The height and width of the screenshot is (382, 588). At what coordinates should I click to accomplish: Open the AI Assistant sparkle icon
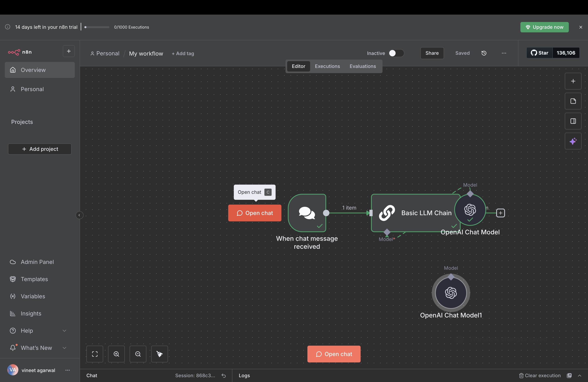coord(573,141)
